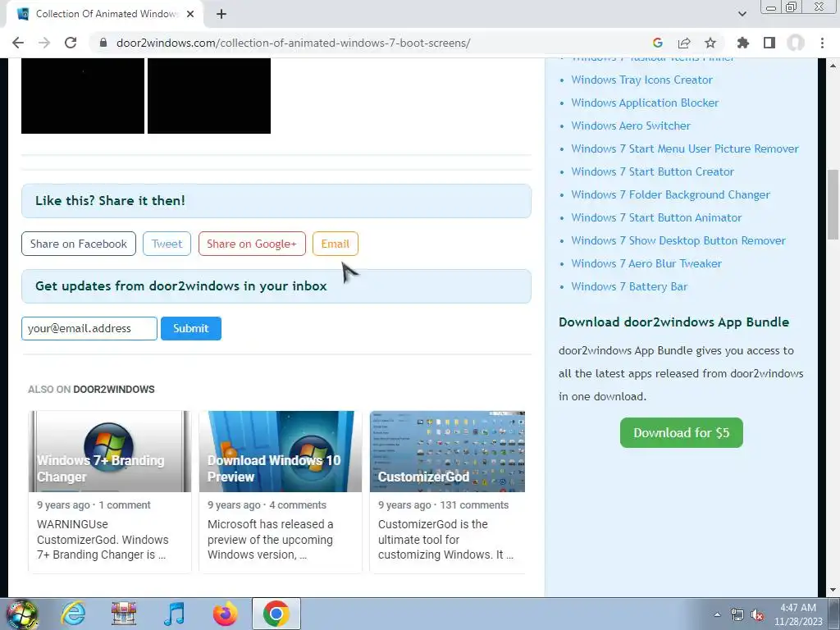
Task: Open the Windows Start orb
Action: pyautogui.click(x=22, y=614)
